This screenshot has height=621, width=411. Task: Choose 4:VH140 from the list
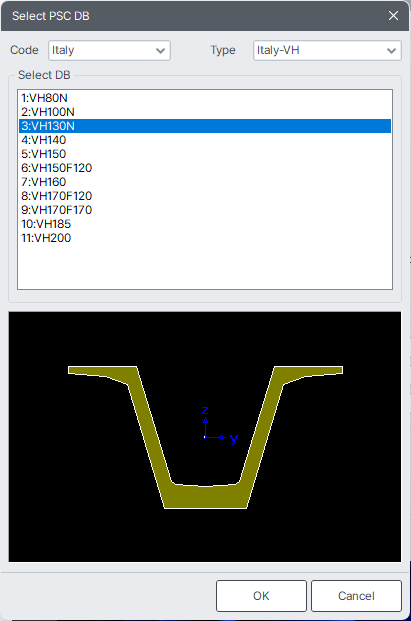(205, 140)
